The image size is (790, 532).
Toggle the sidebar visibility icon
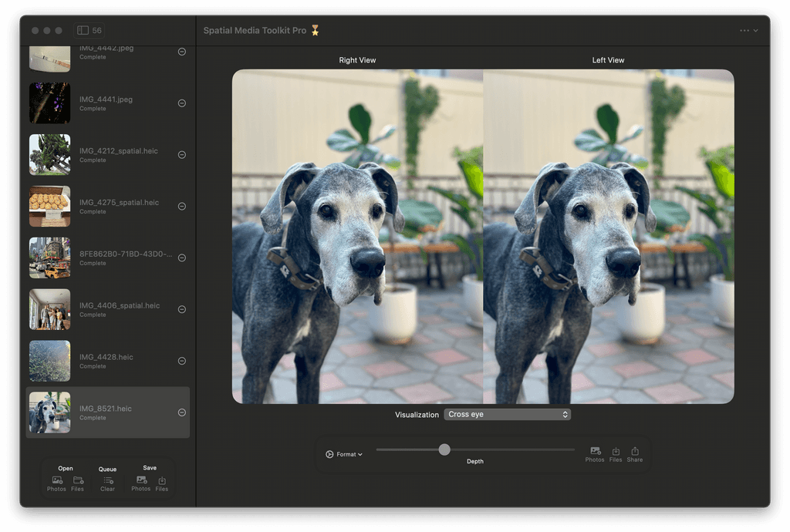pyautogui.click(x=84, y=30)
